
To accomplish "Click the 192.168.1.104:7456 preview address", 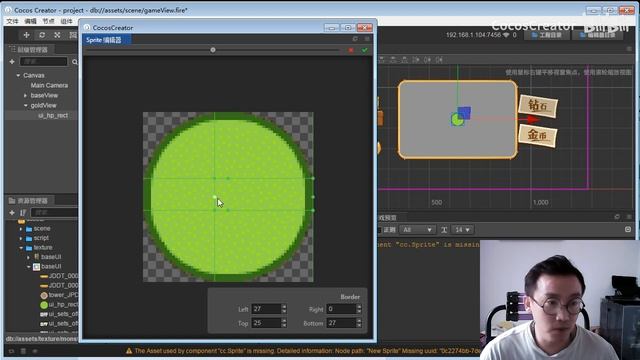I will coord(473,35).
